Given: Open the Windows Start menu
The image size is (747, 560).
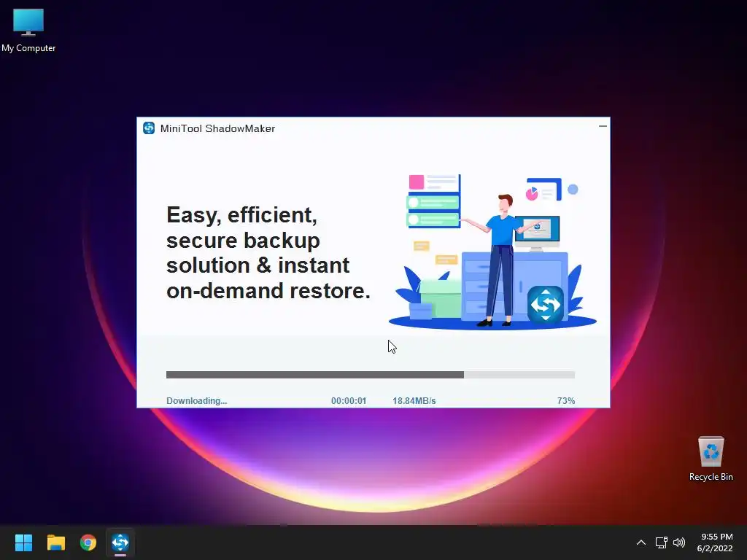Looking at the screenshot, I should 23,542.
